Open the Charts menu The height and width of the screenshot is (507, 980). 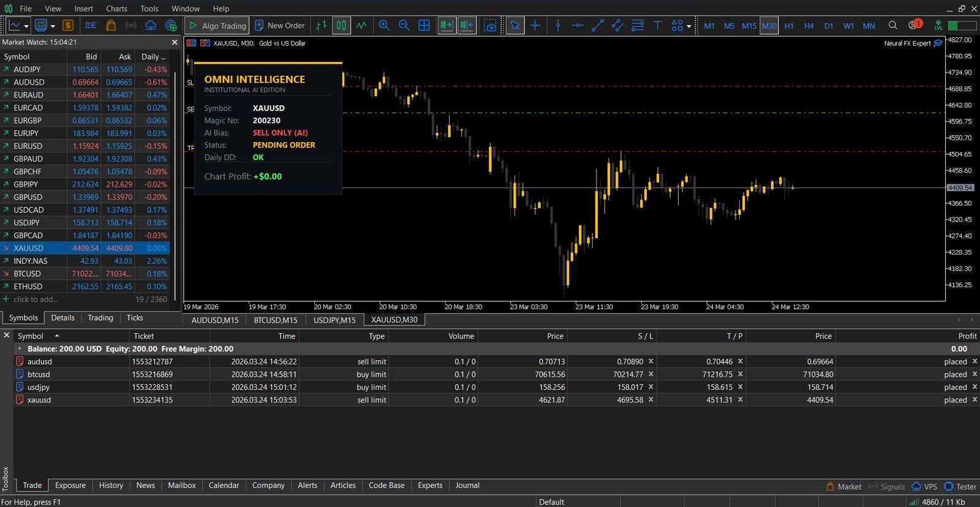pyautogui.click(x=116, y=9)
